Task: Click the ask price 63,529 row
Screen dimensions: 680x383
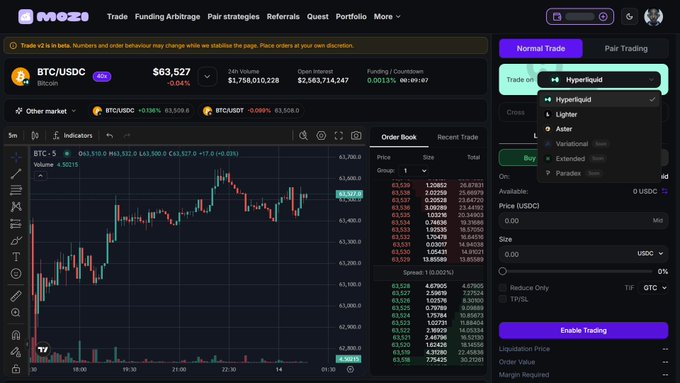Action: pyautogui.click(x=428, y=259)
